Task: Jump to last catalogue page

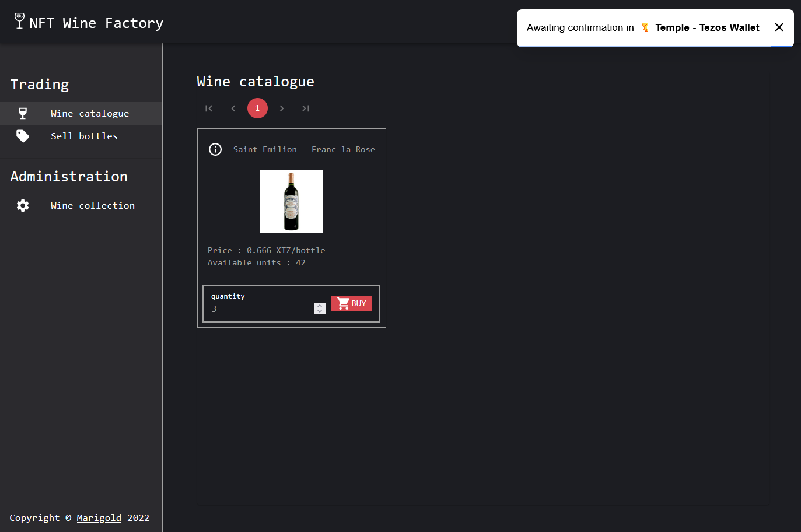Action: coord(306,108)
